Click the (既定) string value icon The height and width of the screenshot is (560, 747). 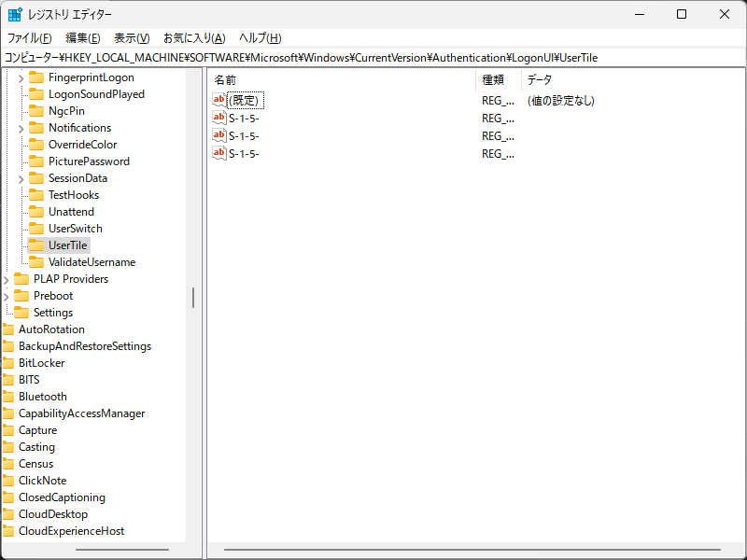pos(219,100)
